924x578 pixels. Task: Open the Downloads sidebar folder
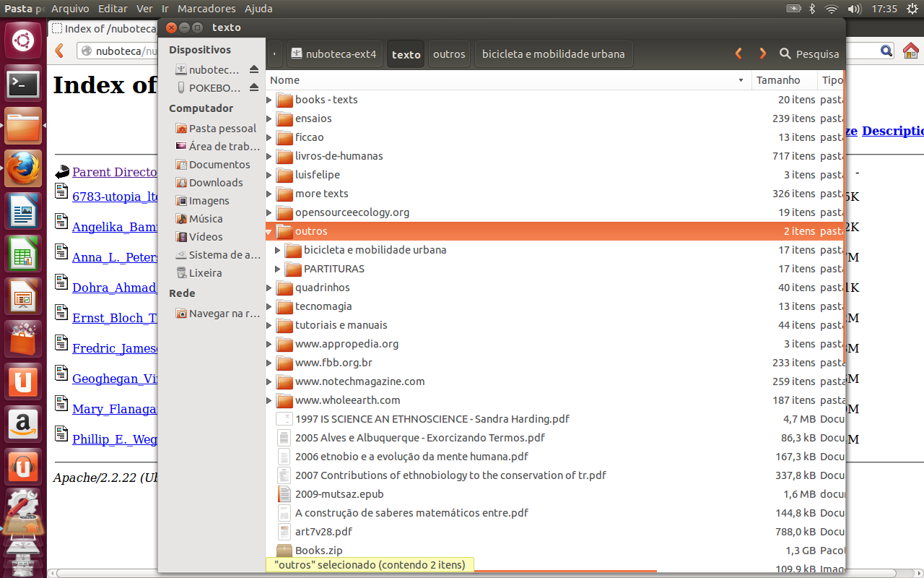tap(216, 183)
